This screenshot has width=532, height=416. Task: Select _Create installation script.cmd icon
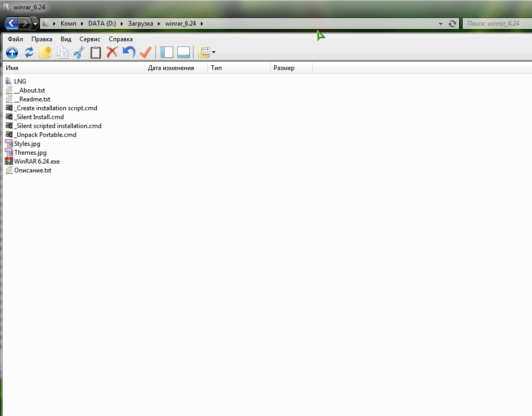pos(9,108)
